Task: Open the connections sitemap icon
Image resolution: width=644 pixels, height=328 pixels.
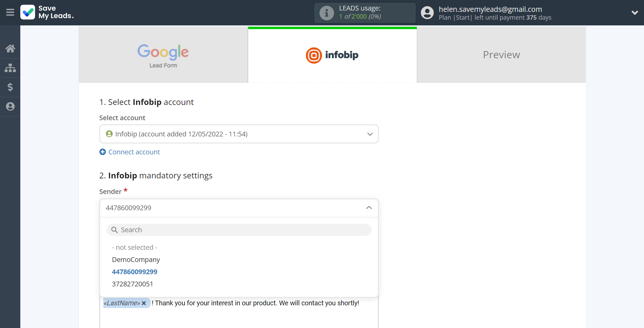Action: 10,68
